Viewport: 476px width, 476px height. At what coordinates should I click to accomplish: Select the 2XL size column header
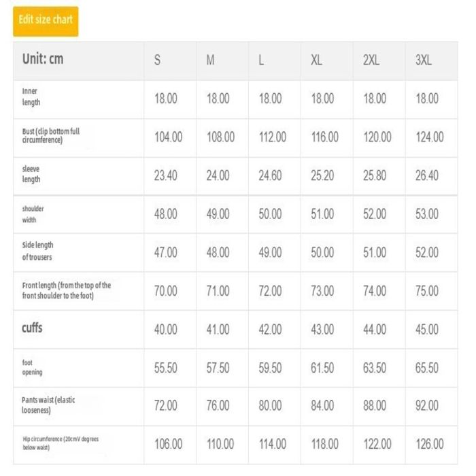click(371, 60)
